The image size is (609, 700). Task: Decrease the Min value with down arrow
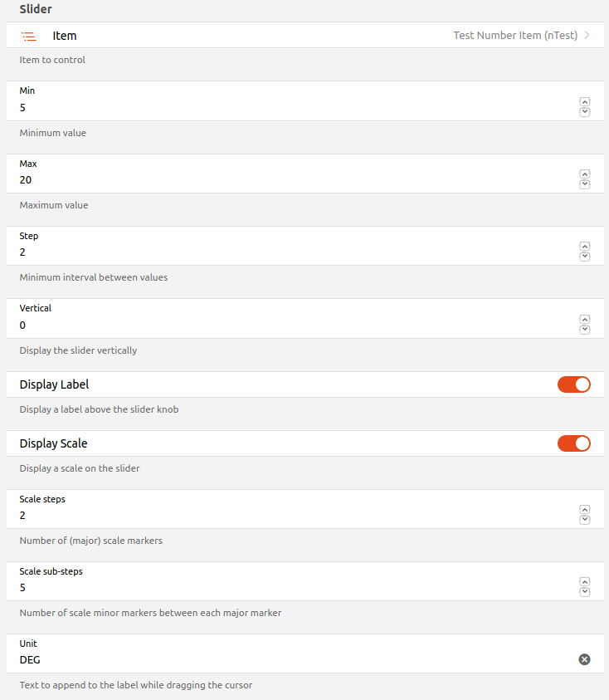pos(585,112)
